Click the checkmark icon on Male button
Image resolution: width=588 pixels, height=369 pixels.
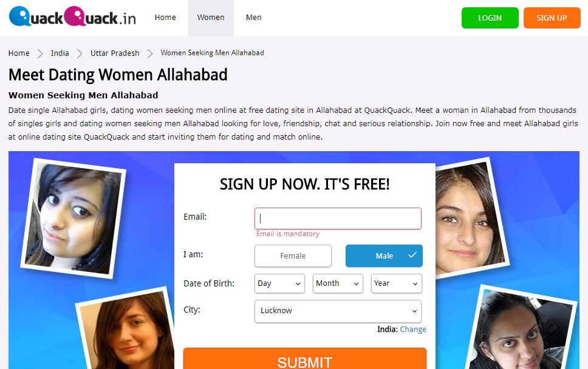click(412, 255)
